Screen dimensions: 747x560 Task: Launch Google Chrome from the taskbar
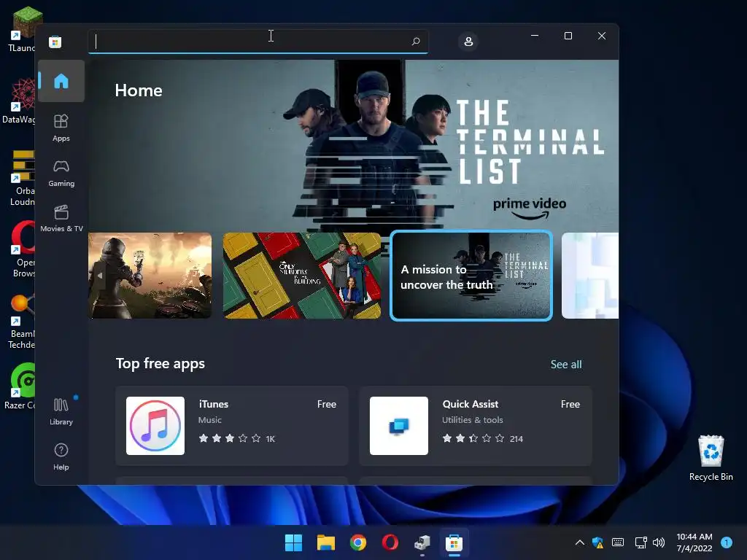tap(357, 542)
